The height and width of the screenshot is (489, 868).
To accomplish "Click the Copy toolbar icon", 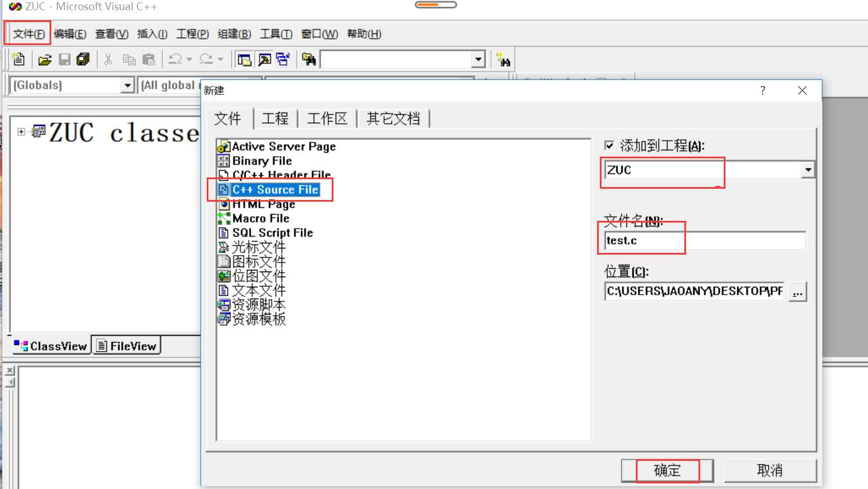I will click(129, 60).
